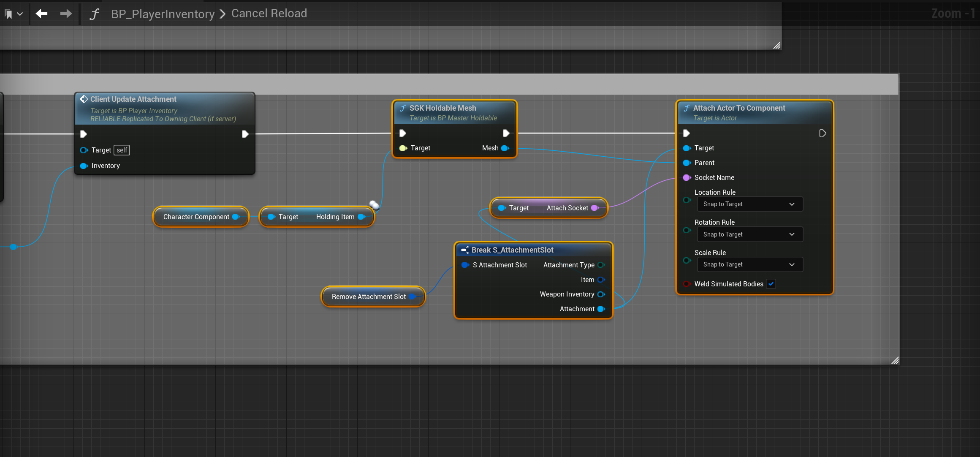Select BP_PlayerInventory in the breadcrumb
This screenshot has width=980, height=457.
point(163,14)
